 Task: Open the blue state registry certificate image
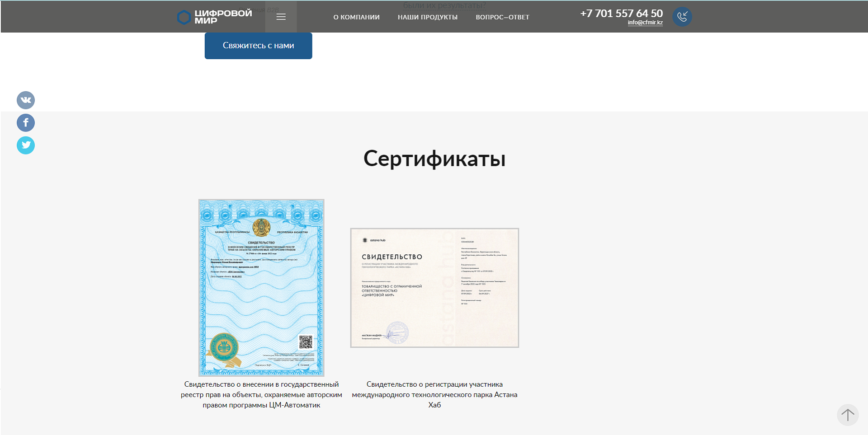click(x=261, y=288)
